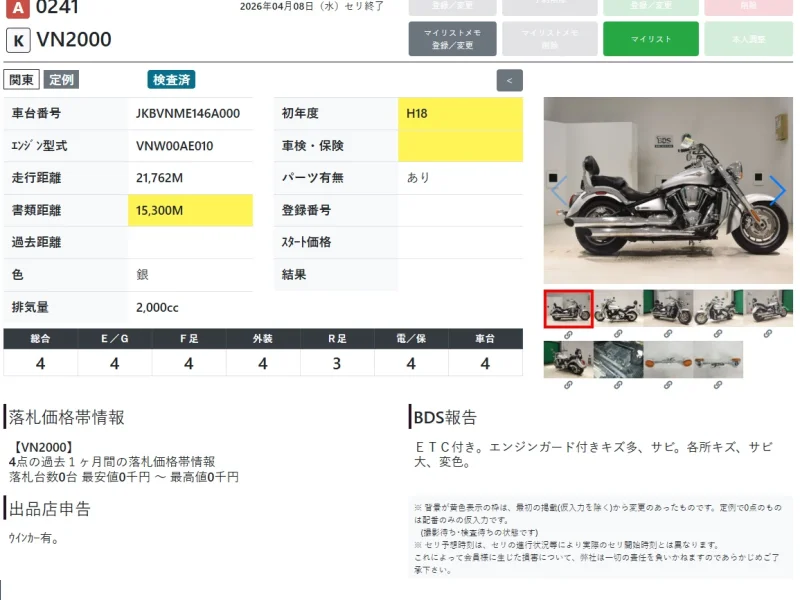Image resolution: width=800 pixels, height=600 pixels.
Task: Click the BDS報告 heading
Action: point(445,417)
